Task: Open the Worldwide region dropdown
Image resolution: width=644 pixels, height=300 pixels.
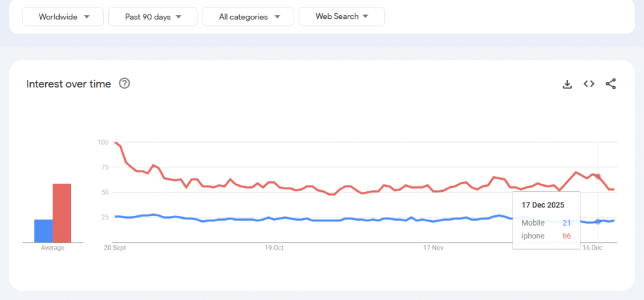Action: click(x=63, y=17)
